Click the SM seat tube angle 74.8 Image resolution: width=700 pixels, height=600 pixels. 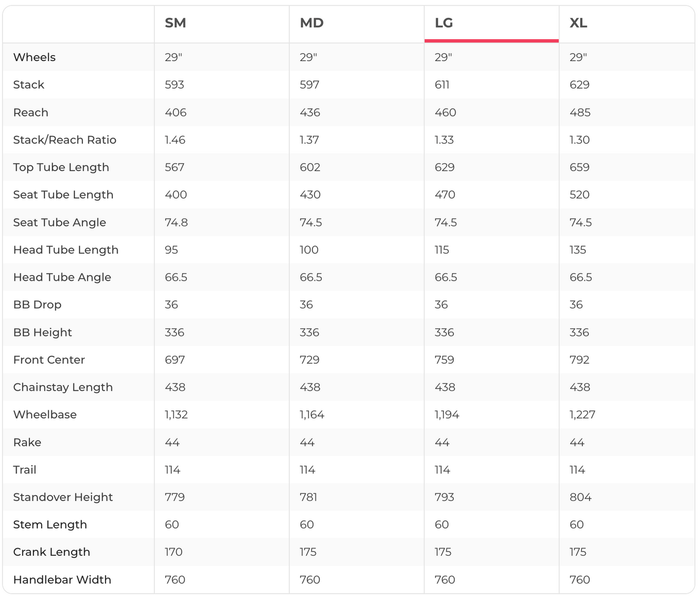pyautogui.click(x=176, y=222)
